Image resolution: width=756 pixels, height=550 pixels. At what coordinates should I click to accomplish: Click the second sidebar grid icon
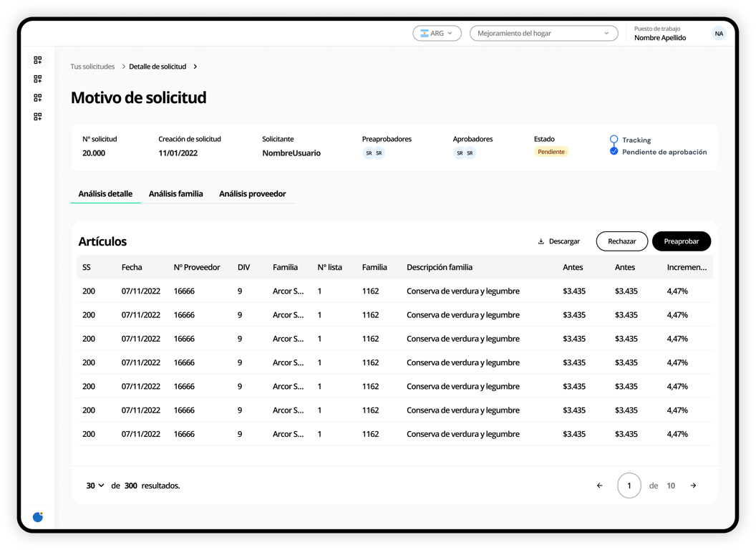[x=38, y=79]
